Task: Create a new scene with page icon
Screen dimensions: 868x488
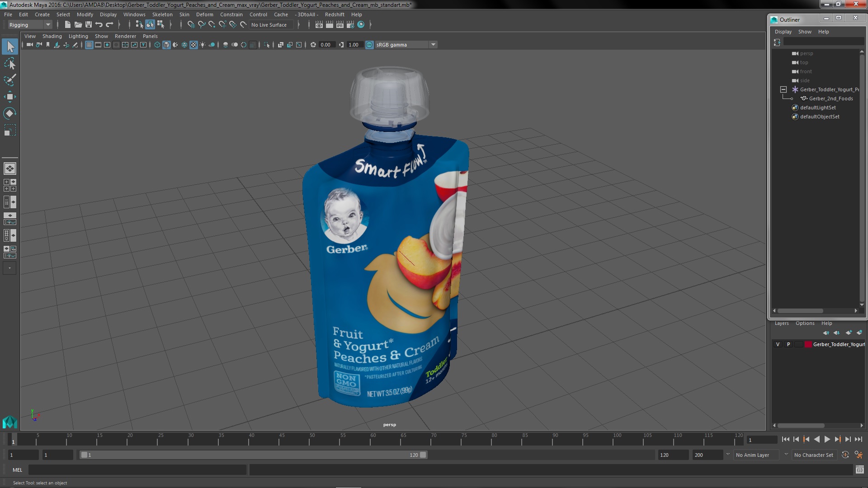Action: point(68,25)
